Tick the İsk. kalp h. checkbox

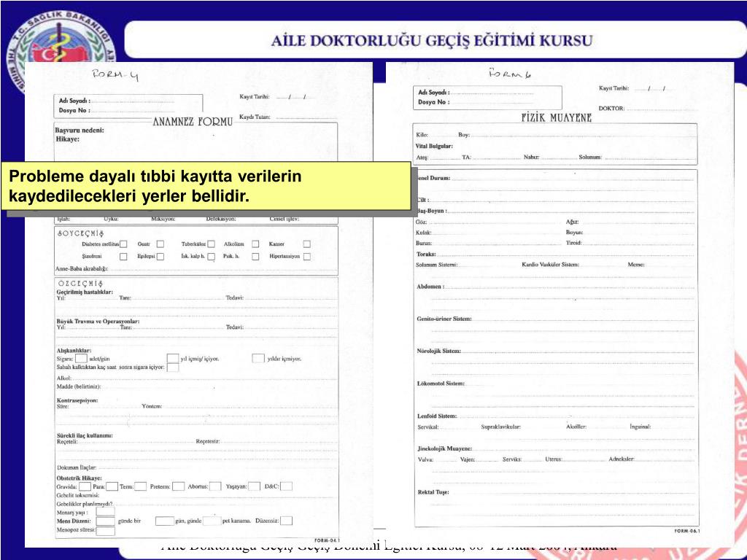click(212, 257)
